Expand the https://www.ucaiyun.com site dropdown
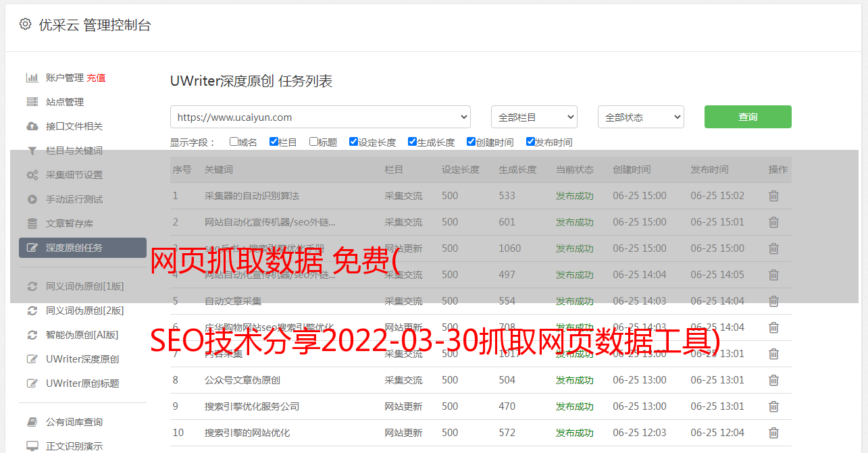The width and height of the screenshot is (868, 453). click(x=320, y=117)
